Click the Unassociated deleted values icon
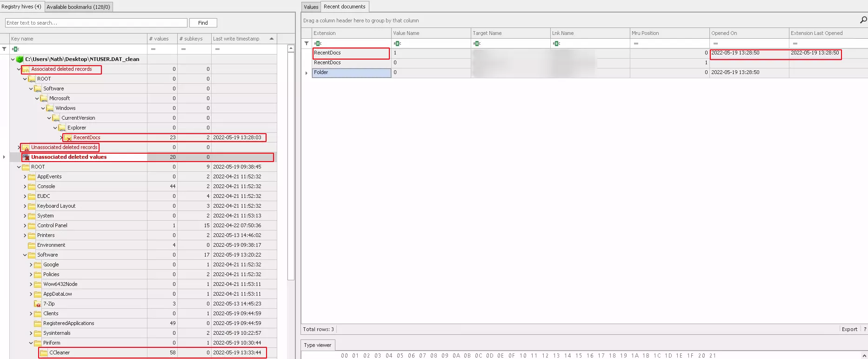Image resolution: width=868 pixels, height=359 pixels. [x=26, y=157]
